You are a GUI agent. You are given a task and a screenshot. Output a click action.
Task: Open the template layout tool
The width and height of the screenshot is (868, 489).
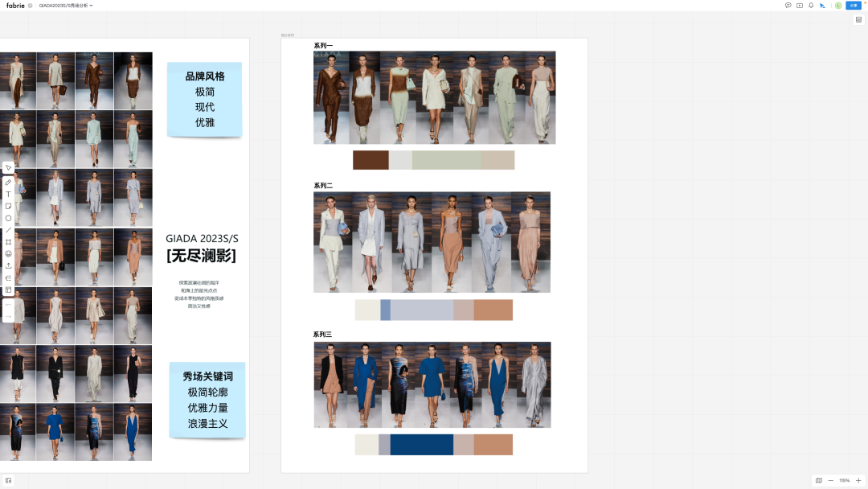[8, 290]
